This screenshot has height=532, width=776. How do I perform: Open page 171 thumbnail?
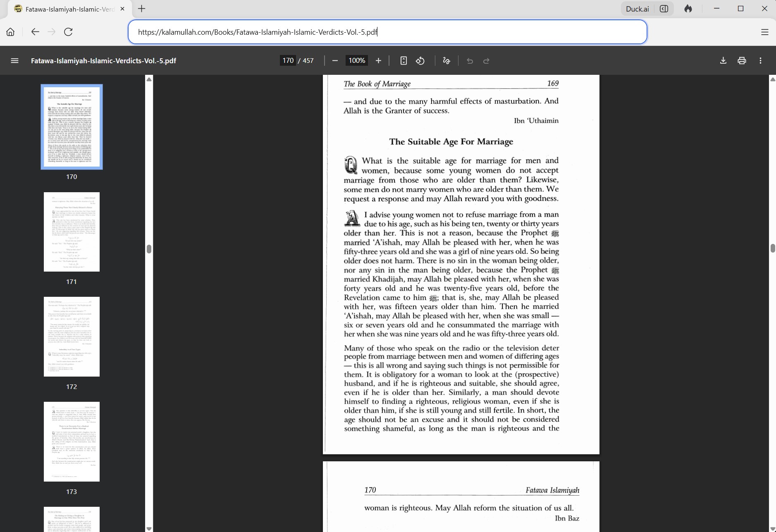[x=72, y=232]
